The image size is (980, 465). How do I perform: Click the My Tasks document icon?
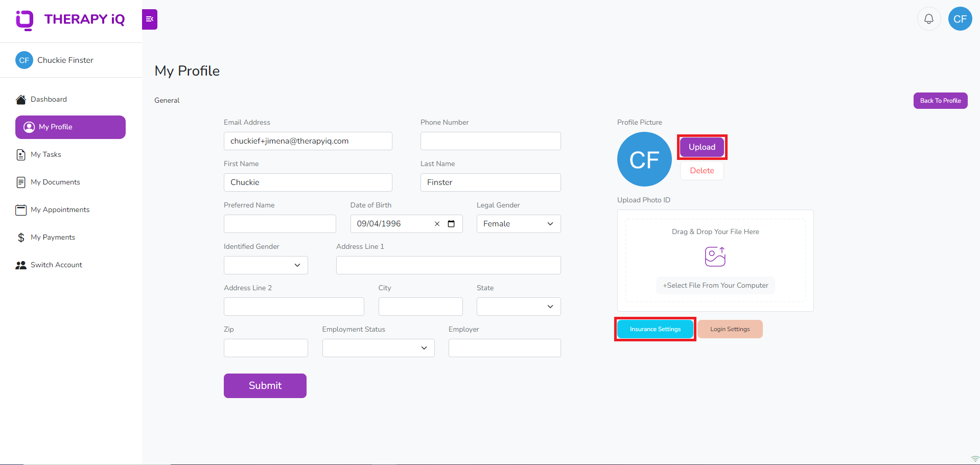(20, 154)
